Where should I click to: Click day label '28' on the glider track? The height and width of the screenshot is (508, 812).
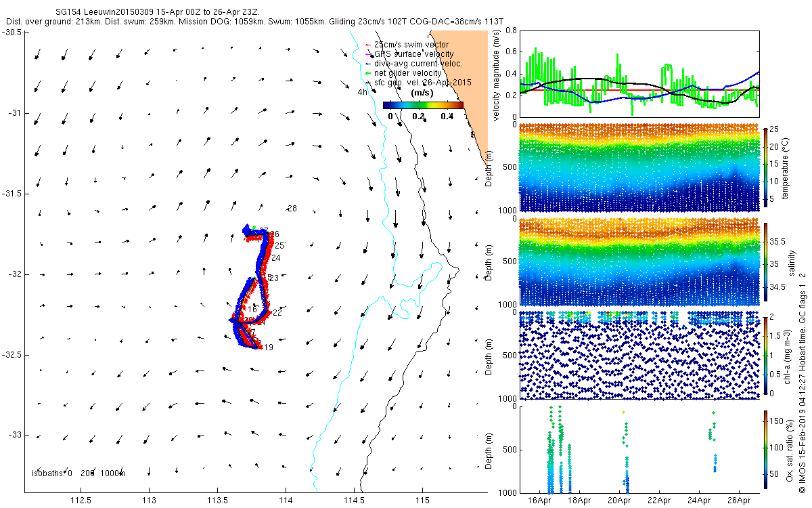[x=292, y=208]
